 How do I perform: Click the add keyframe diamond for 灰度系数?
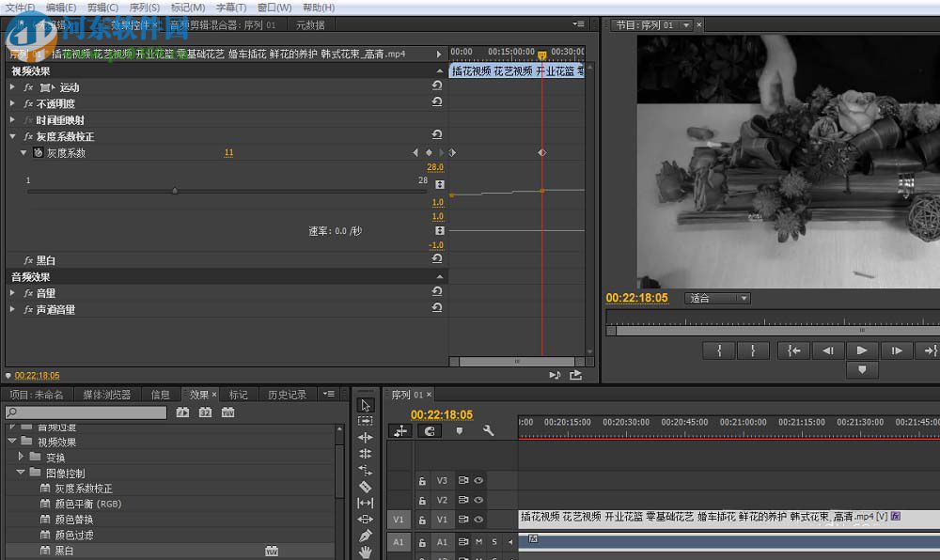(x=429, y=152)
